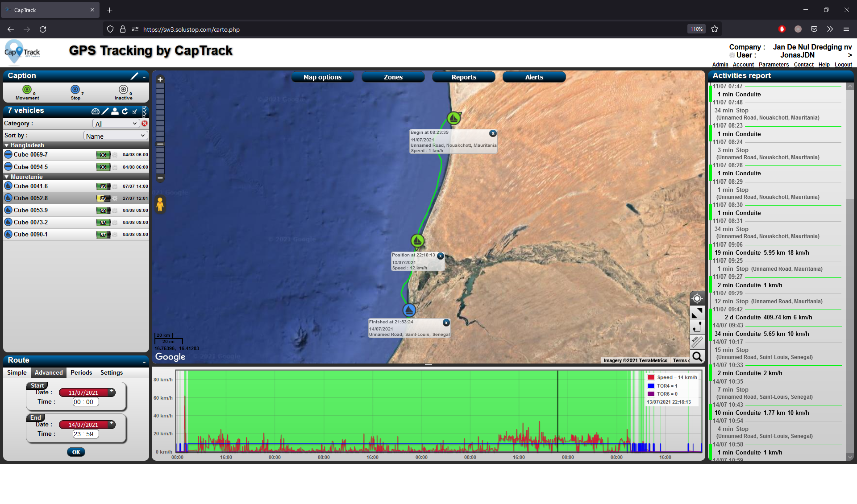
Task: Click the green Movement status icon
Action: pos(27,90)
